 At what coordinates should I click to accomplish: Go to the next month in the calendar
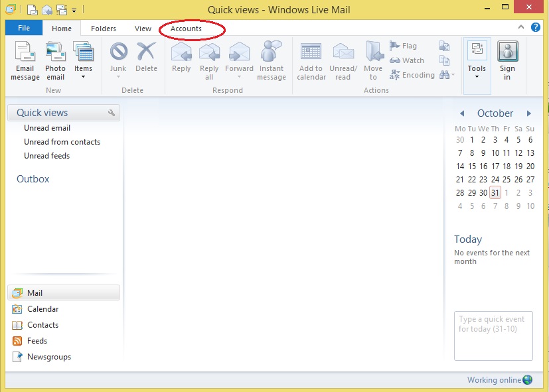pyautogui.click(x=528, y=113)
